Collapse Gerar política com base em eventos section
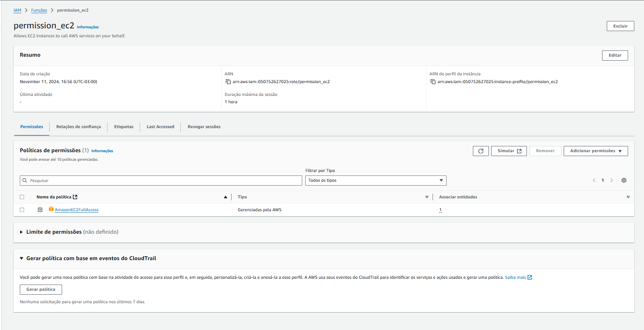Image resolution: width=644 pixels, height=330 pixels. pos(21,259)
